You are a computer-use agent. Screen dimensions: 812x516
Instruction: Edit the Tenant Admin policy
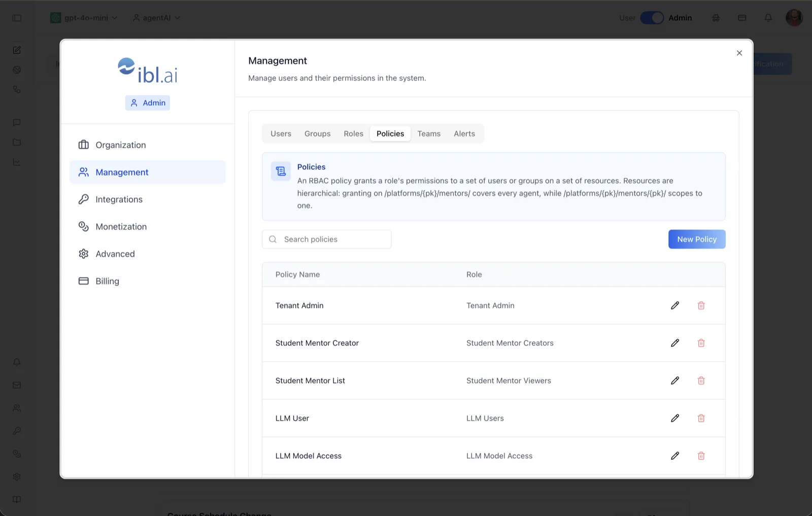pyautogui.click(x=675, y=305)
